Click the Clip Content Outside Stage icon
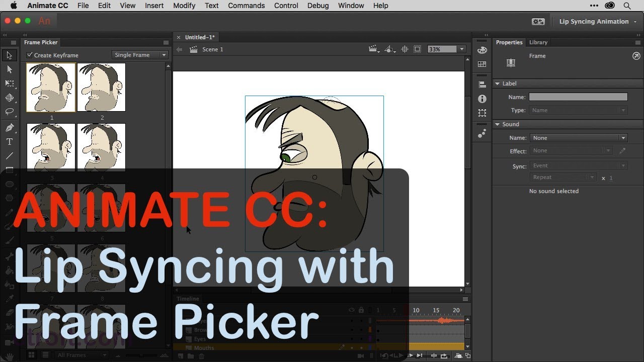The height and width of the screenshot is (362, 644). click(x=417, y=49)
